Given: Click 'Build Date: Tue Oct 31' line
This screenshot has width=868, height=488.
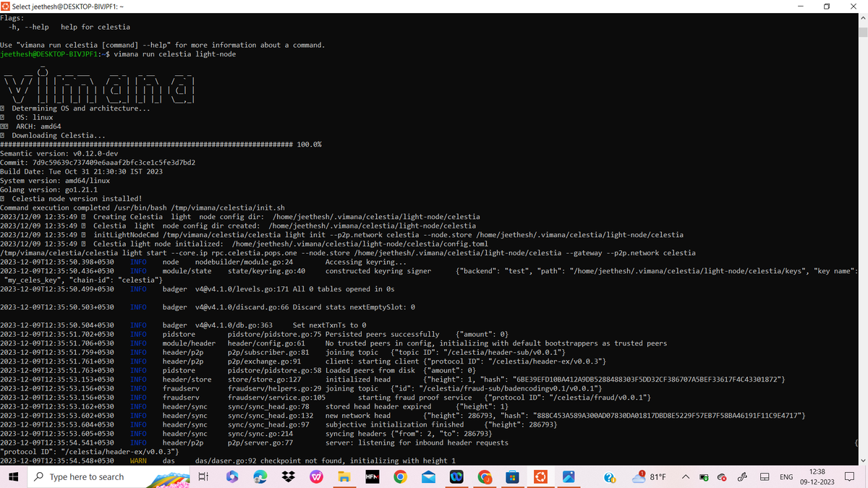Looking at the screenshot, I should (81, 171).
